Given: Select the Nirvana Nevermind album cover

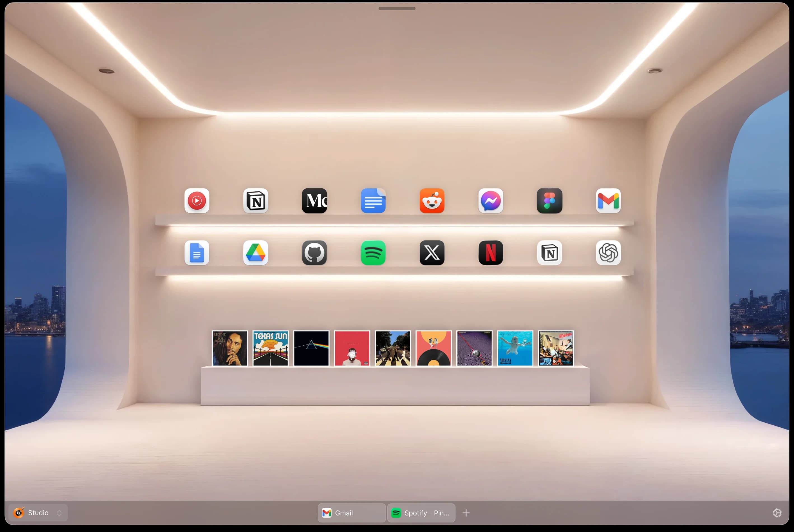Looking at the screenshot, I should [x=515, y=348].
